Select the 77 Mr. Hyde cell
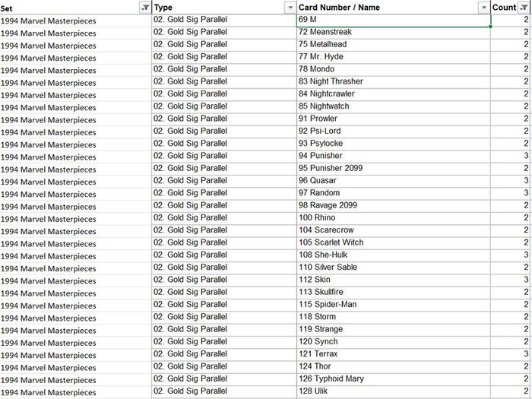This screenshot has height=399, width=532. click(x=394, y=57)
